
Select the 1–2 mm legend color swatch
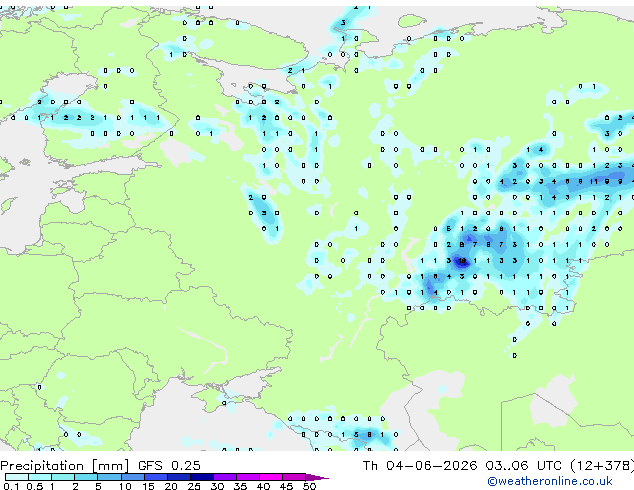click(63, 477)
